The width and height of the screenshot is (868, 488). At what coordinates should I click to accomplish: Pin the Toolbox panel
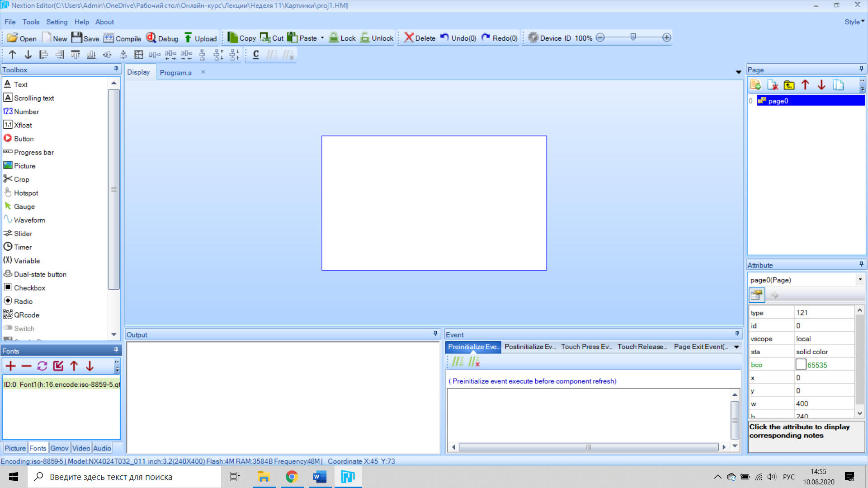point(116,69)
